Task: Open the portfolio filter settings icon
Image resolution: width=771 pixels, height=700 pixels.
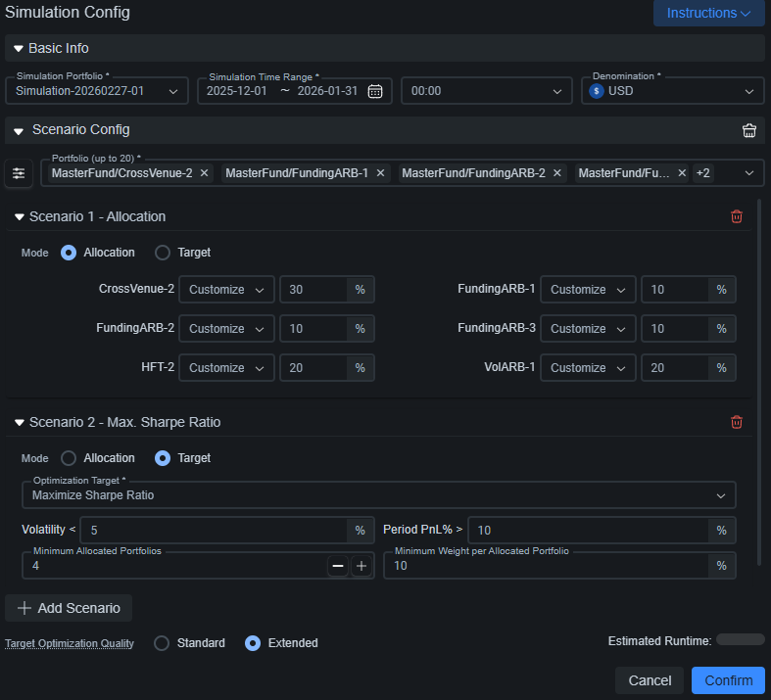Action: point(19,173)
